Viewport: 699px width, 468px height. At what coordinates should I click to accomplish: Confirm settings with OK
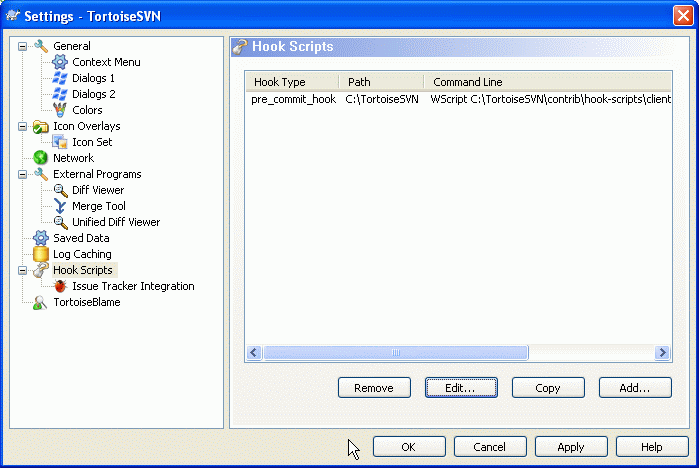pyautogui.click(x=409, y=447)
